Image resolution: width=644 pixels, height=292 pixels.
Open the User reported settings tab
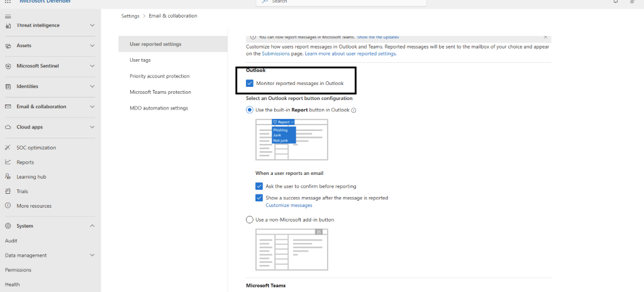pyautogui.click(x=173, y=44)
